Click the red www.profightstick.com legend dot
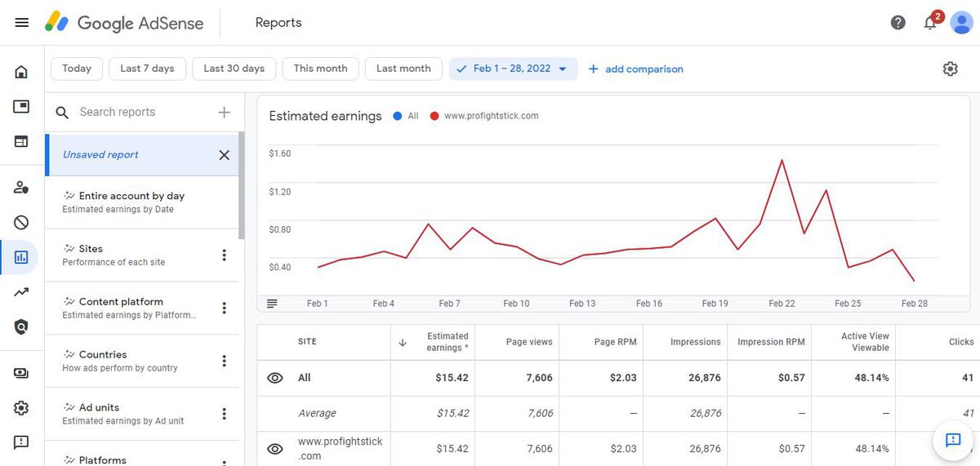Viewport: 980px width, 466px height. 434,116
